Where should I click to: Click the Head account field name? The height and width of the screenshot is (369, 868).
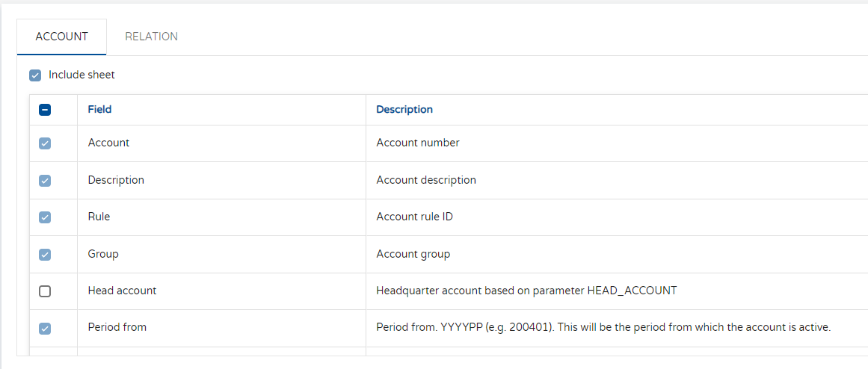122,291
